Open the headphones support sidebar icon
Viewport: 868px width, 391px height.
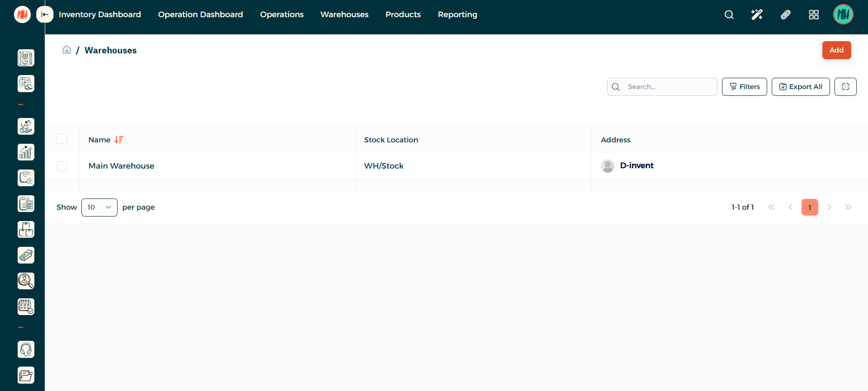pos(26,349)
